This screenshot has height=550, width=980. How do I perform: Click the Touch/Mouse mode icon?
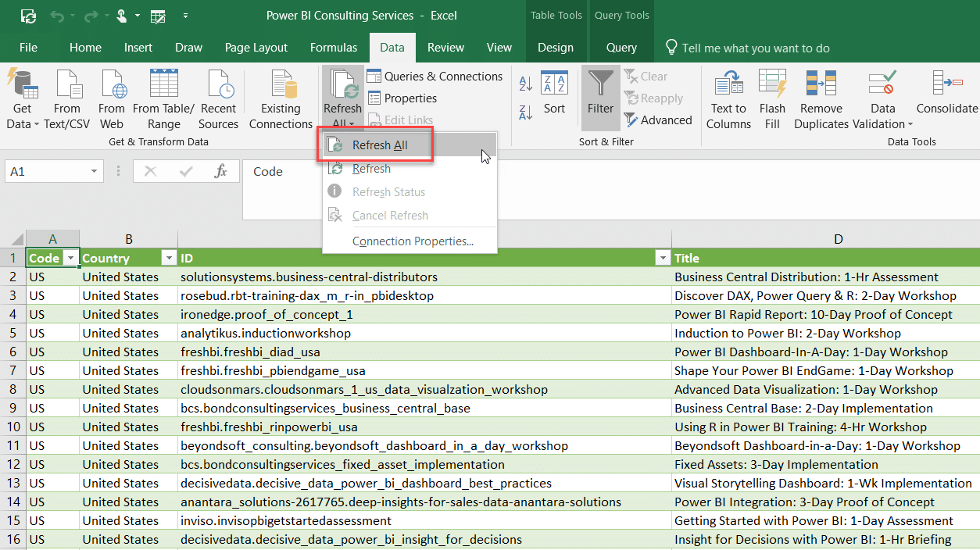(121, 16)
